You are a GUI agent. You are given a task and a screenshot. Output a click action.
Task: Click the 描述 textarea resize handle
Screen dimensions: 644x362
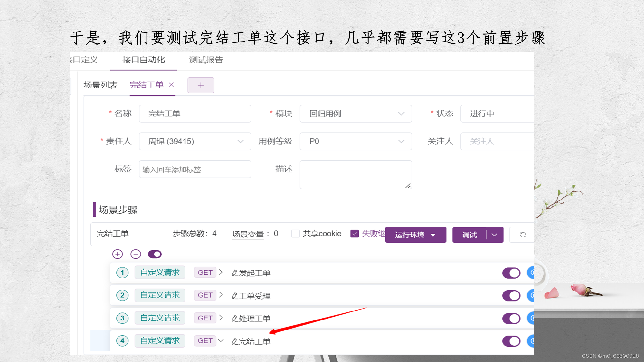(x=408, y=185)
